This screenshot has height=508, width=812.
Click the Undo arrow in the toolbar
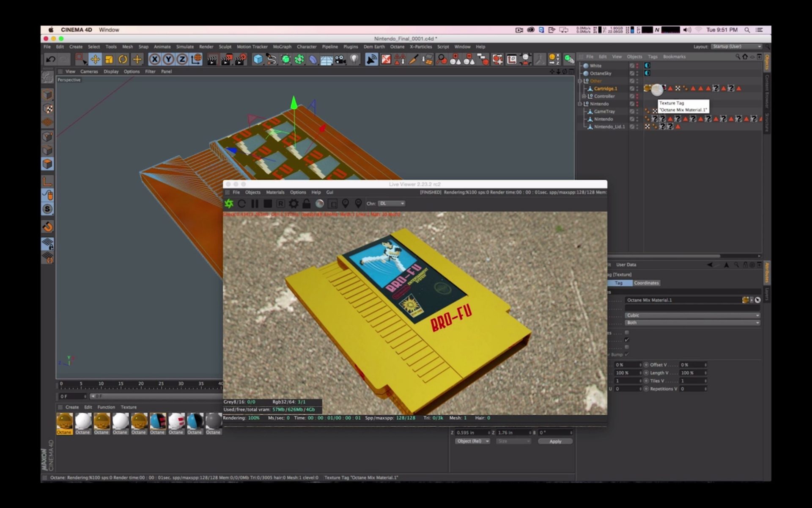pyautogui.click(x=51, y=59)
